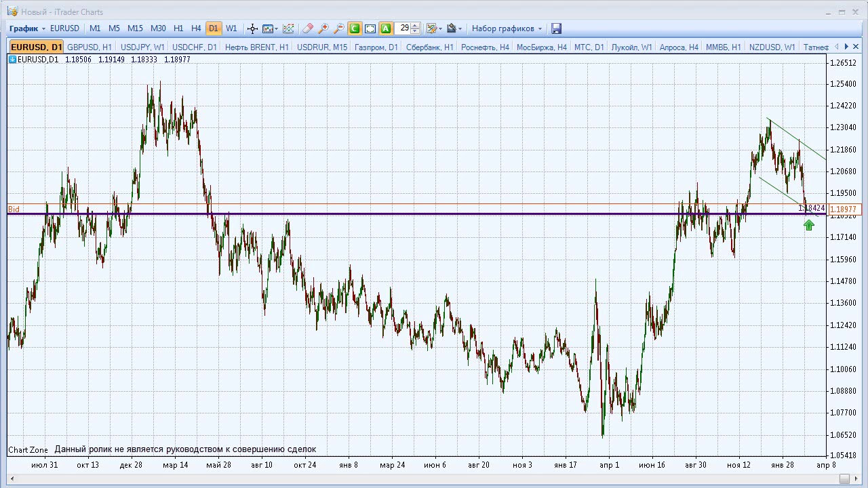Click the numeric field showing 29

tap(404, 28)
